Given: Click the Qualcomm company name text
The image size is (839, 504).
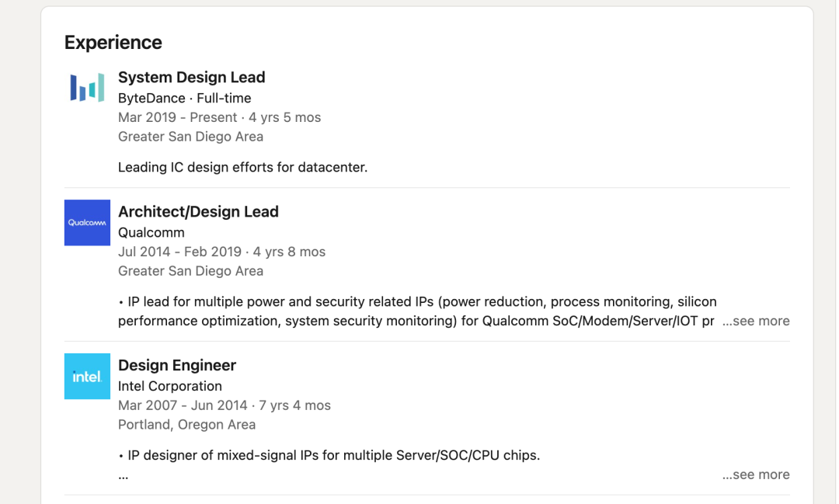Looking at the screenshot, I should coord(151,232).
